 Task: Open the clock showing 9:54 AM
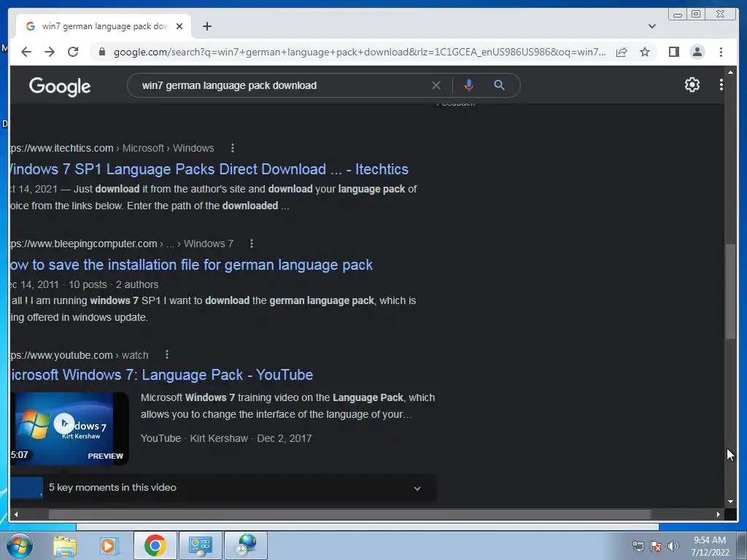coord(710,546)
